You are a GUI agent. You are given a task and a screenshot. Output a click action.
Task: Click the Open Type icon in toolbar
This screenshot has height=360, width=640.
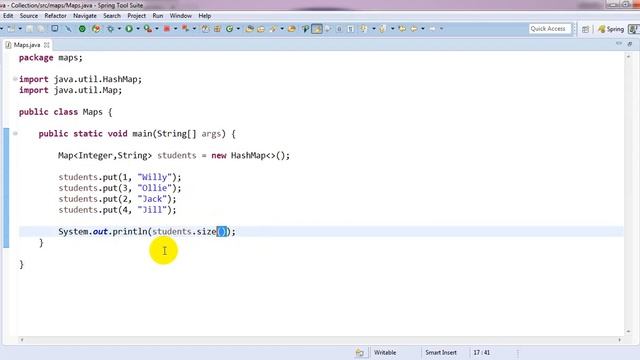pos(249,29)
